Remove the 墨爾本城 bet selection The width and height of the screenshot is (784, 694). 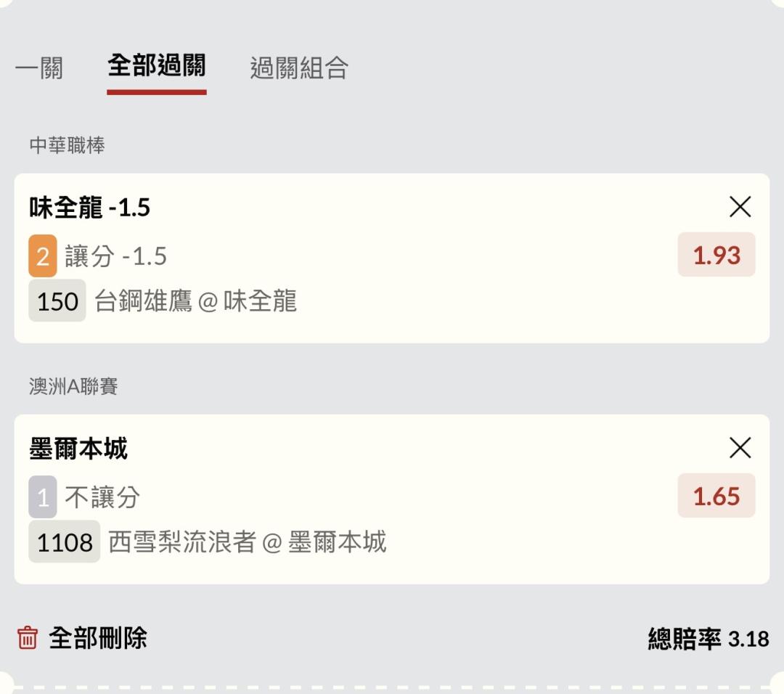pyautogui.click(x=740, y=449)
